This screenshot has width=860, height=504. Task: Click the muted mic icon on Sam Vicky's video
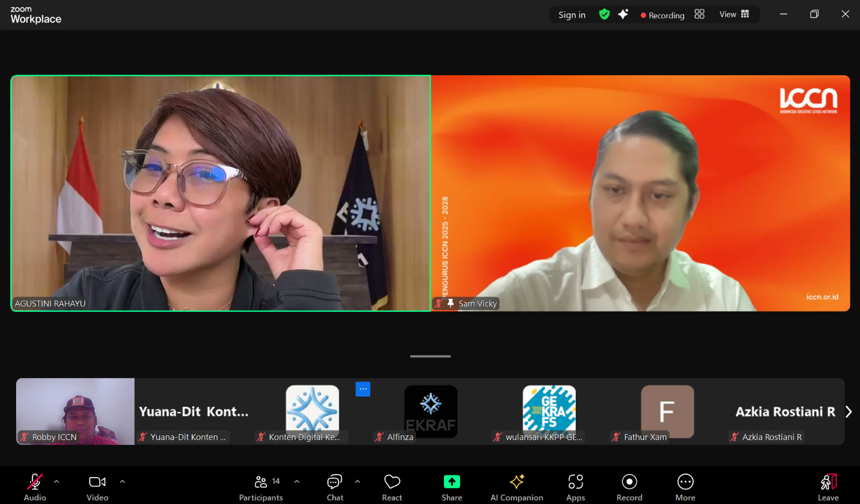(x=439, y=304)
